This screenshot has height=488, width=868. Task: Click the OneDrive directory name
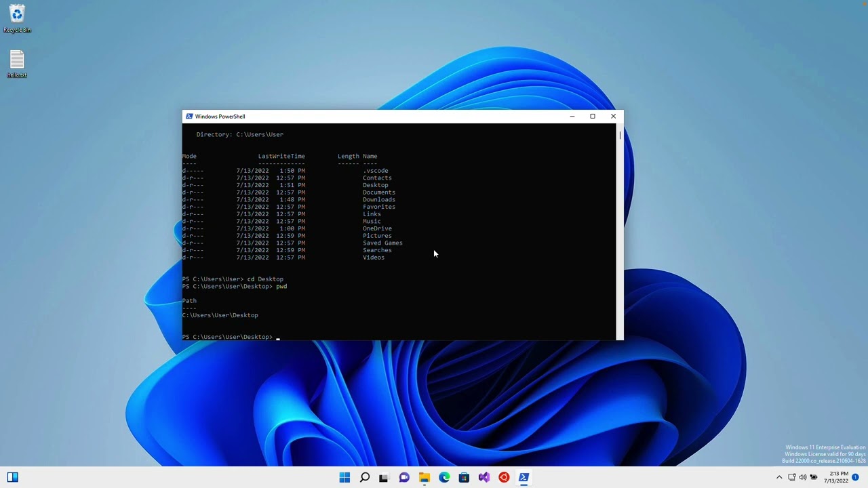tap(377, 228)
